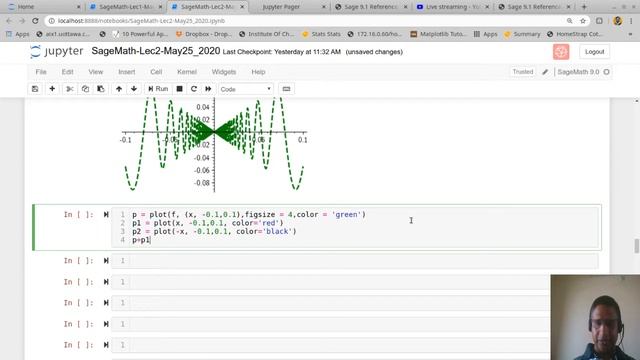Open the Widgets menu

pyautogui.click(x=224, y=72)
